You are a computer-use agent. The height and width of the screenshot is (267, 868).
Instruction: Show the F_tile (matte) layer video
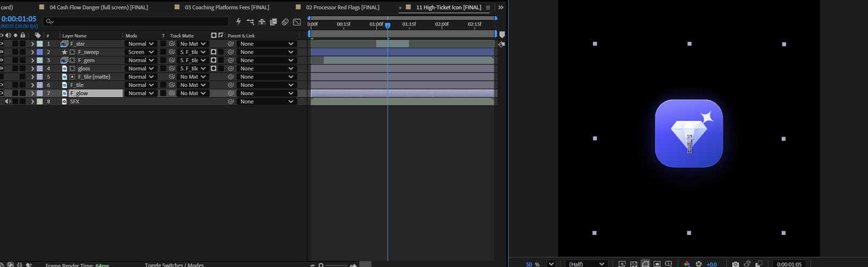pyautogui.click(x=2, y=77)
